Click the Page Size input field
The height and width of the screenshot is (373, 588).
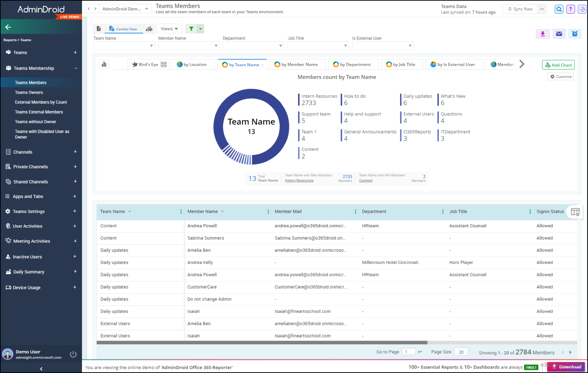point(461,352)
